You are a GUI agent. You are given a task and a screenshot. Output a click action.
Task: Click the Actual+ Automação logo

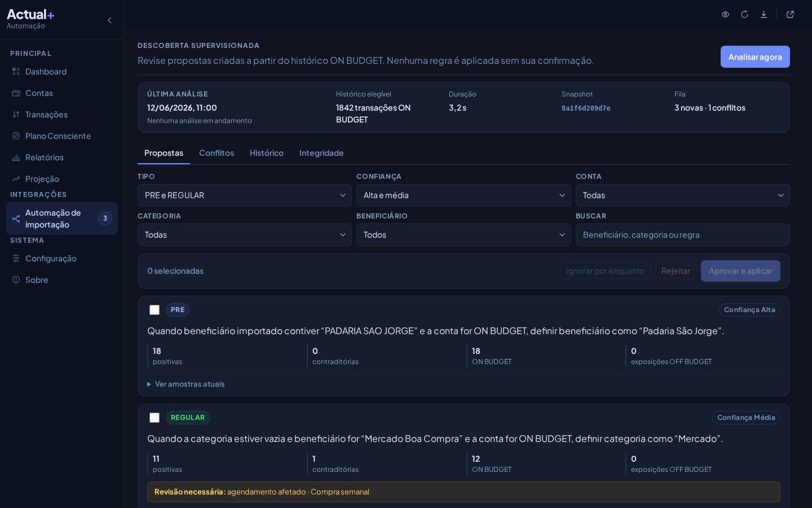coord(30,19)
